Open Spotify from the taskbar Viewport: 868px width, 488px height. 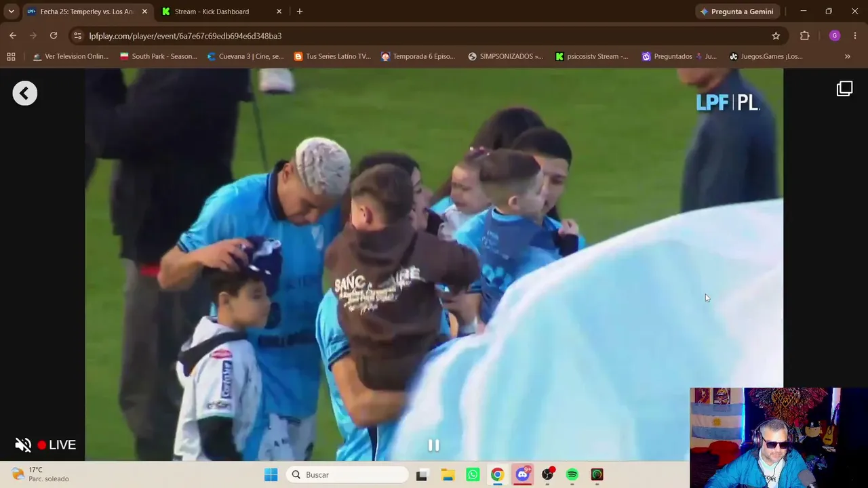click(x=572, y=474)
